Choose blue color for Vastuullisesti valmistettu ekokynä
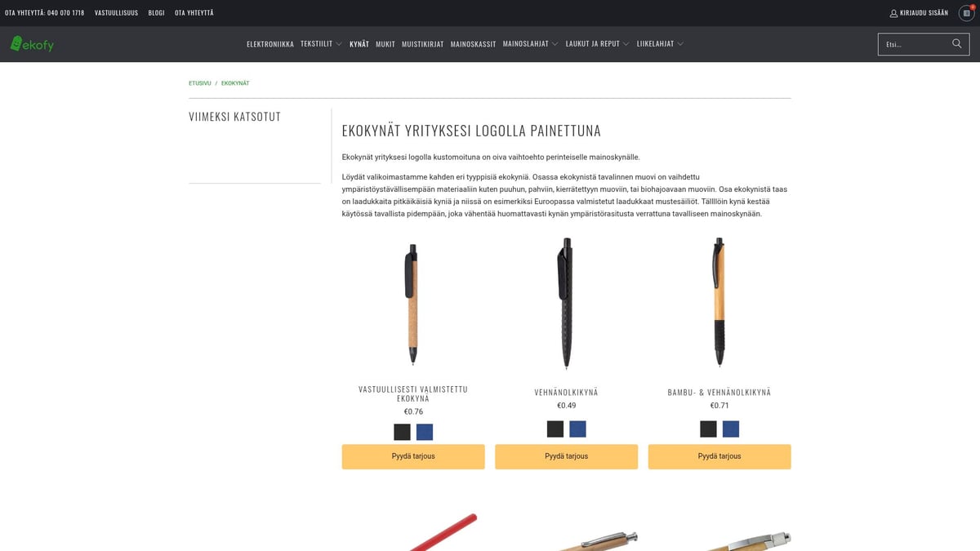This screenshot has width=980, height=551. pos(425,433)
